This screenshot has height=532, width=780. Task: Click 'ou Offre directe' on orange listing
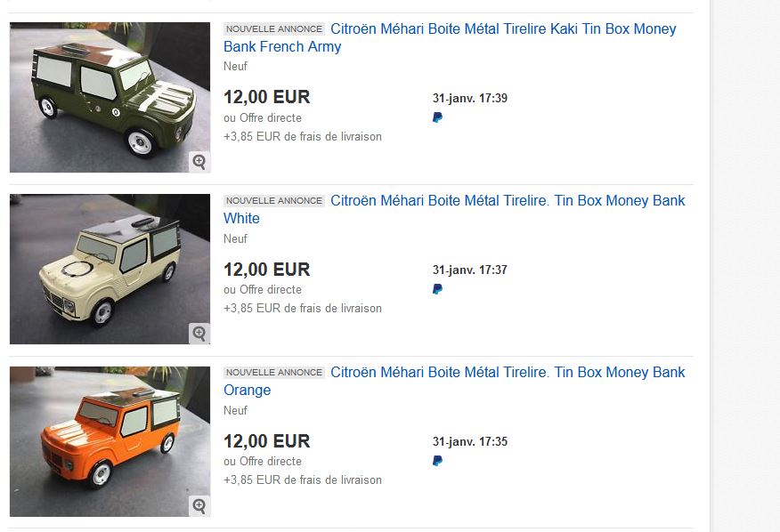tap(263, 462)
